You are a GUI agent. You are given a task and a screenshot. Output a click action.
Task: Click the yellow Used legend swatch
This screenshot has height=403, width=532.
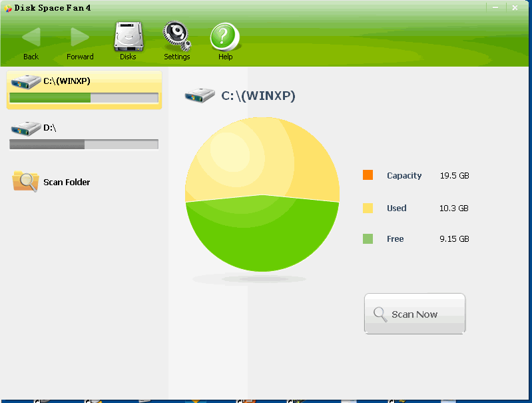coord(368,208)
